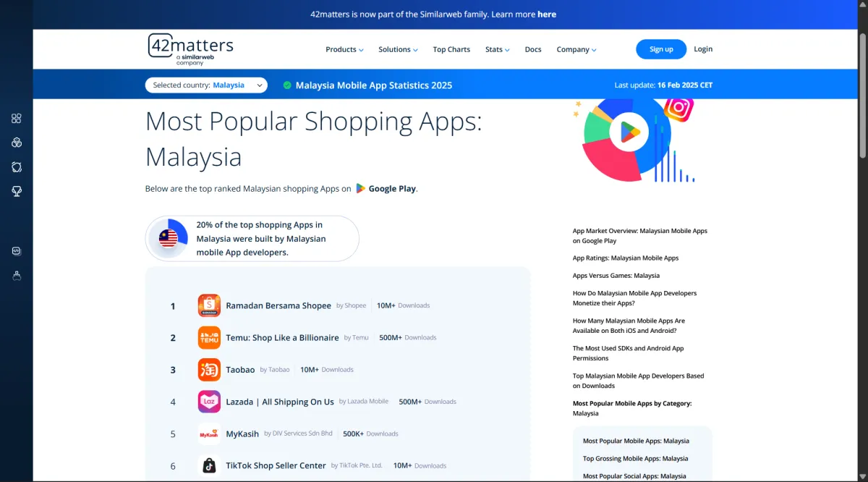868x482 pixels.
Task: Expand the Solutions menu
Action: [x=398, y=49]
